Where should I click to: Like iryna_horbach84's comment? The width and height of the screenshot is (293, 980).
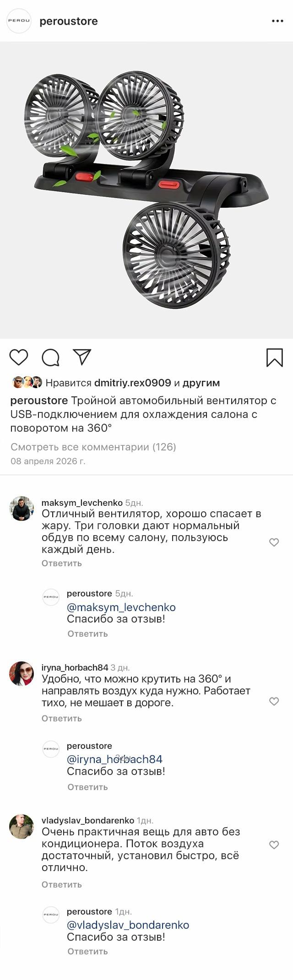click(x=274, y=701)
